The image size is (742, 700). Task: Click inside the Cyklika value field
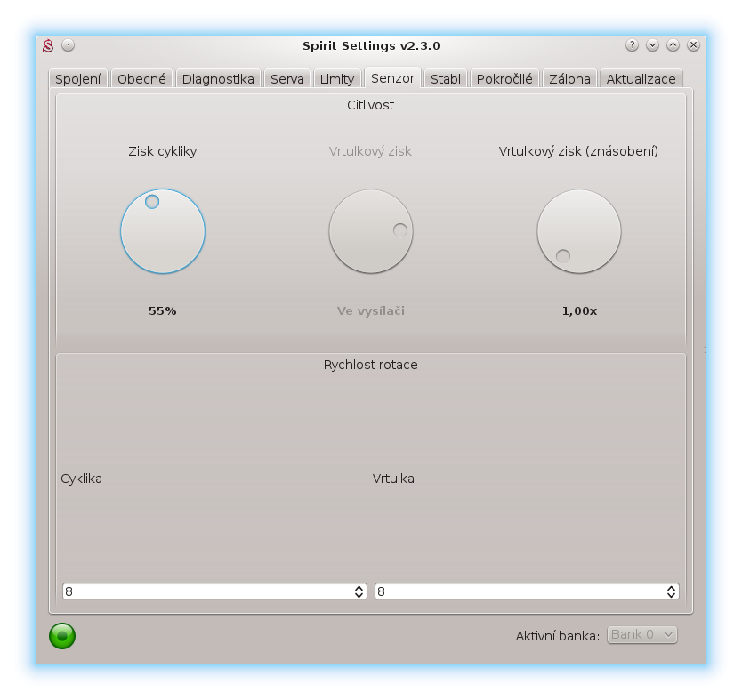pyautogui.click(x=205, y=591)
